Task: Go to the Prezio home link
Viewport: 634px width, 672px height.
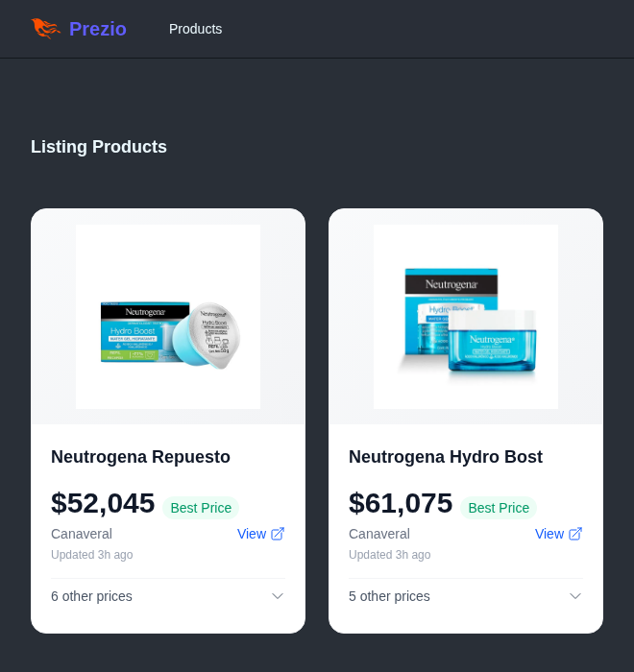Action: tap(79, 29)
